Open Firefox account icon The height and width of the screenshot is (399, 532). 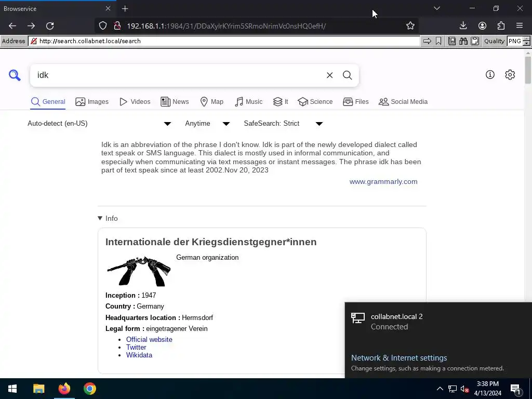point(482,26)
